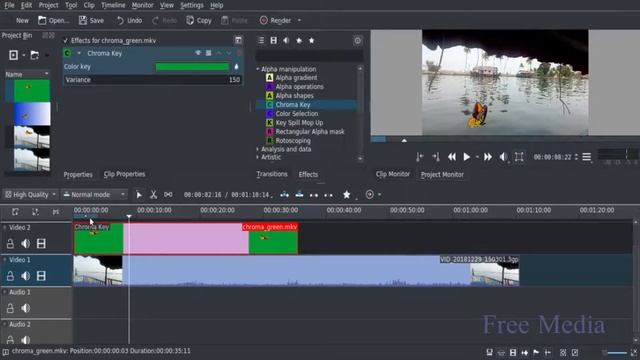Open the add clip icon in Project Bin

point(13,55)
